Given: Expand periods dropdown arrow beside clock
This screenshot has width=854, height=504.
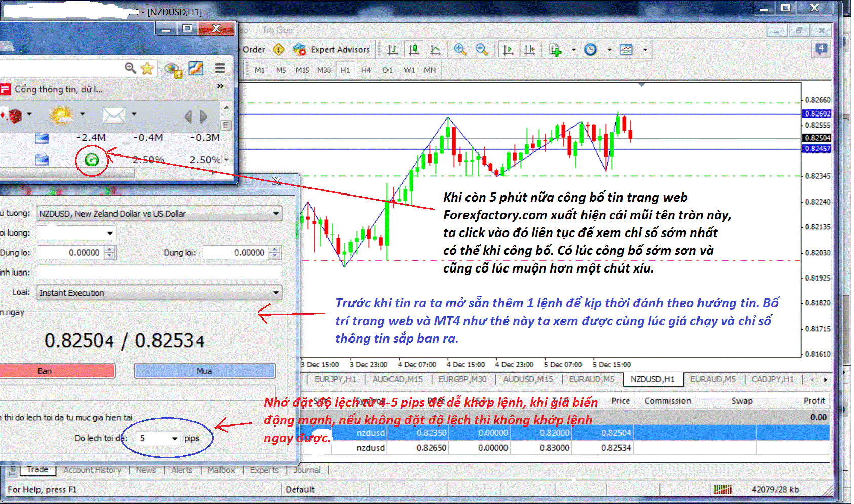Looking at the screenshot, I should [609, 50].
